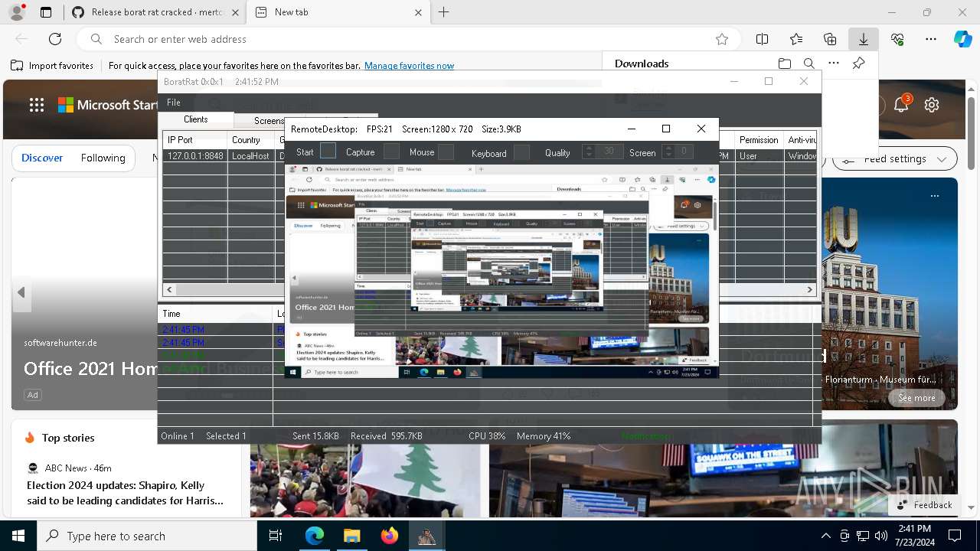Open the volume tray icon

pos(881,536)
